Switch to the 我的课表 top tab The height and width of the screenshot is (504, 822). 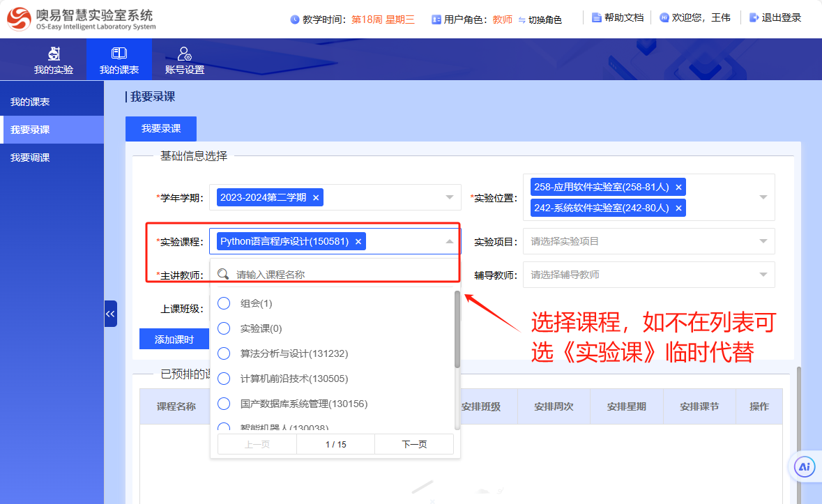[119, 60]
